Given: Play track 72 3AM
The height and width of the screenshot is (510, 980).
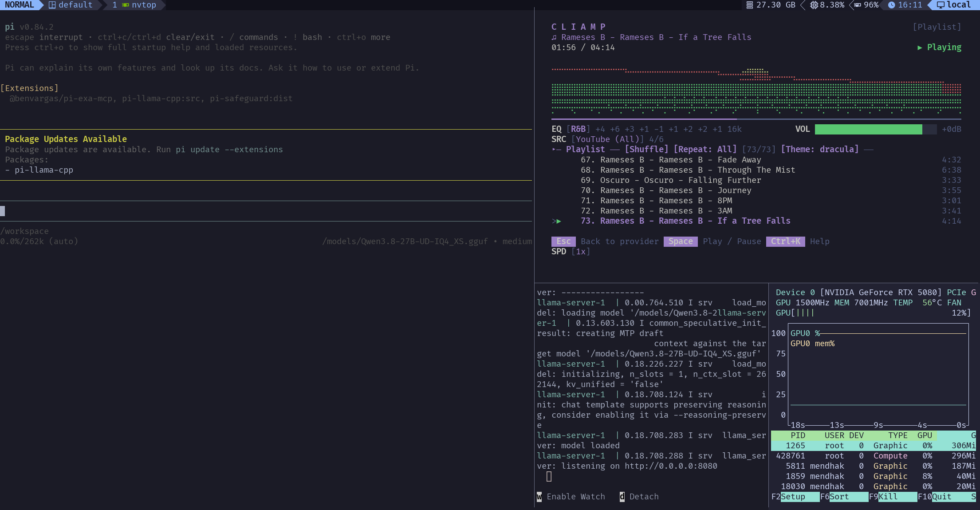Looking at the screenshot, I should click(x=771, y=211).
